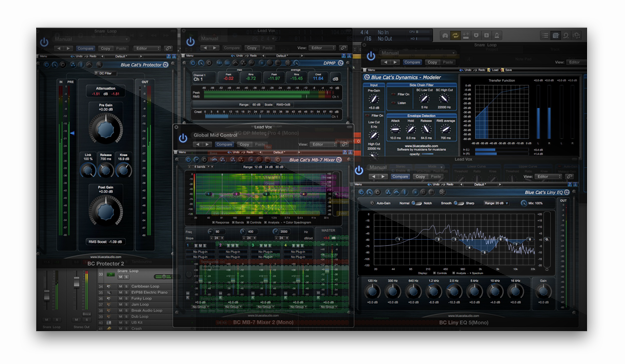Screen dimensions: 625x364
Task: Click the 120 Hz band knob in Liny EQ
Action: [x=372, y=291]
